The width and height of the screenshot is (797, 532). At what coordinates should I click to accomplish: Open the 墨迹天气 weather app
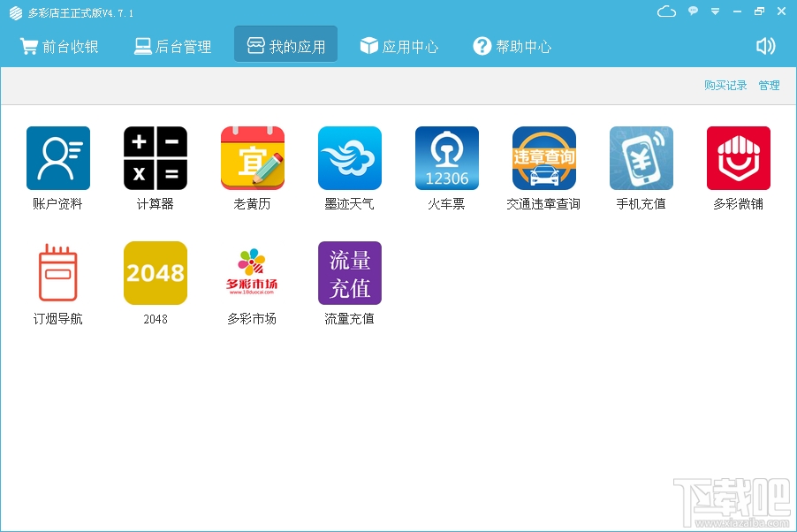click(x=350, y=158)
